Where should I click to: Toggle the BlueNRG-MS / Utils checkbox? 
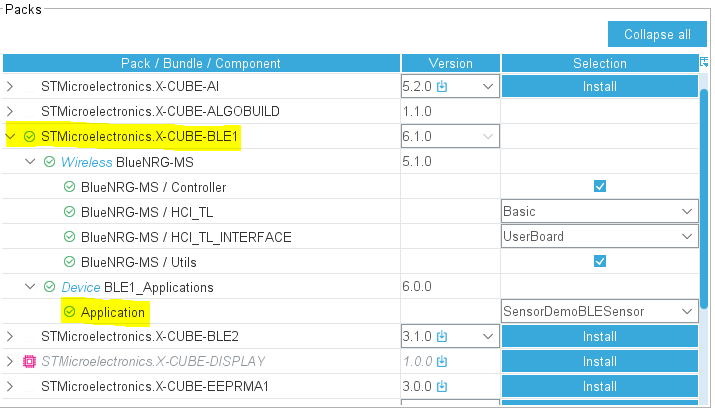600,261
